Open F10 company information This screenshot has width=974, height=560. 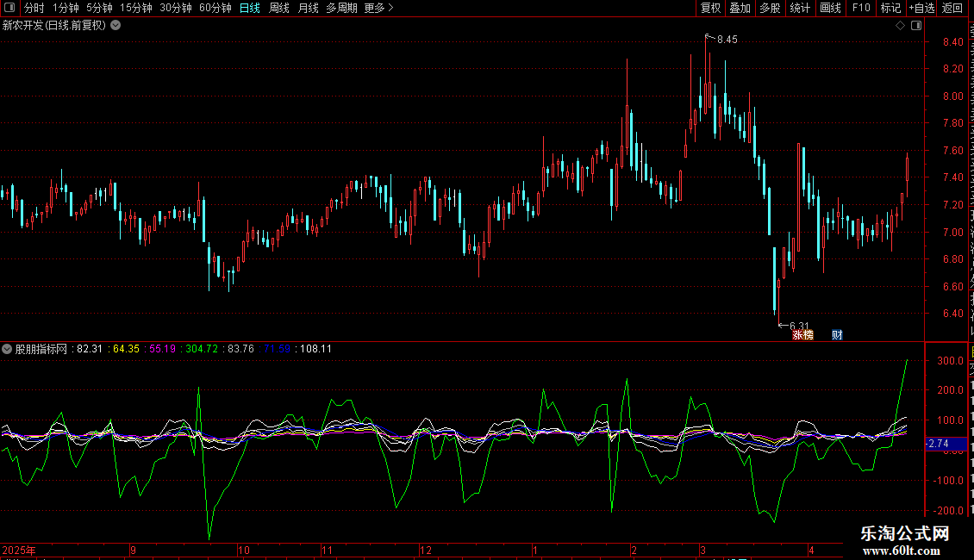coord(861,8)
